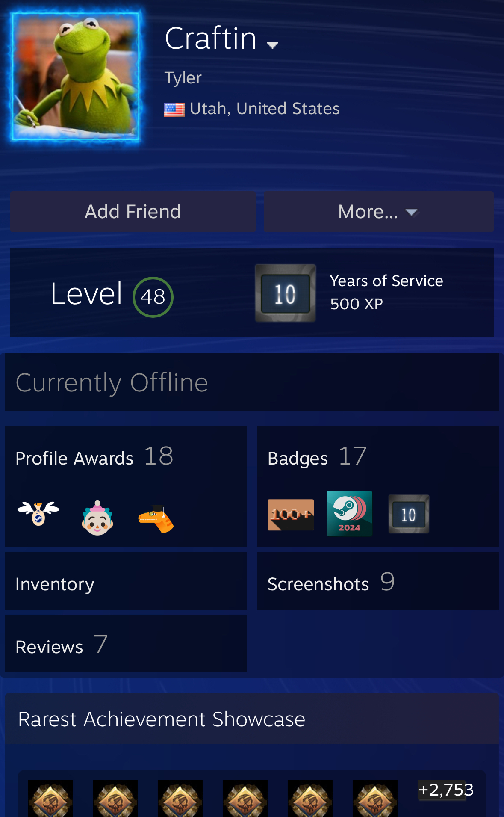
Task: Open the Screenshots page
Action: pos(378,581)
